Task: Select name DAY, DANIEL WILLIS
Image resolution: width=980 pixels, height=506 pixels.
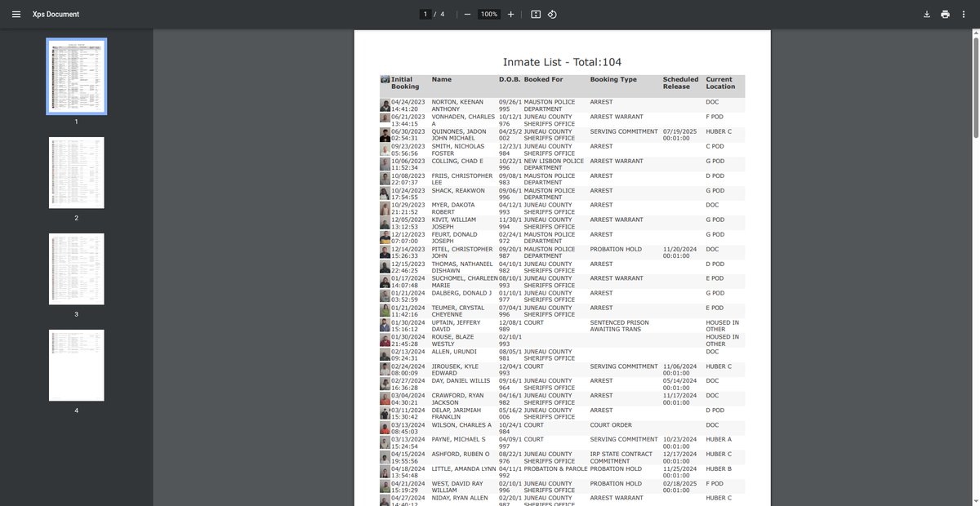Action: 461,381
